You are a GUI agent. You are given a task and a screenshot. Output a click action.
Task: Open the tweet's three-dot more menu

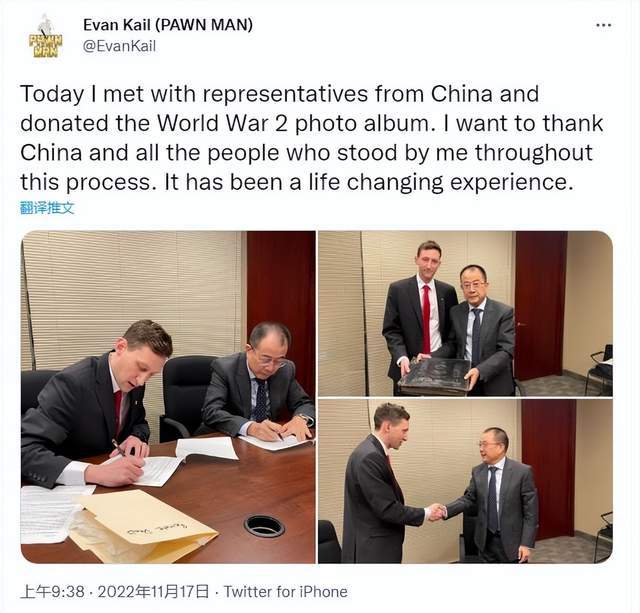click(x=603, y=26)
